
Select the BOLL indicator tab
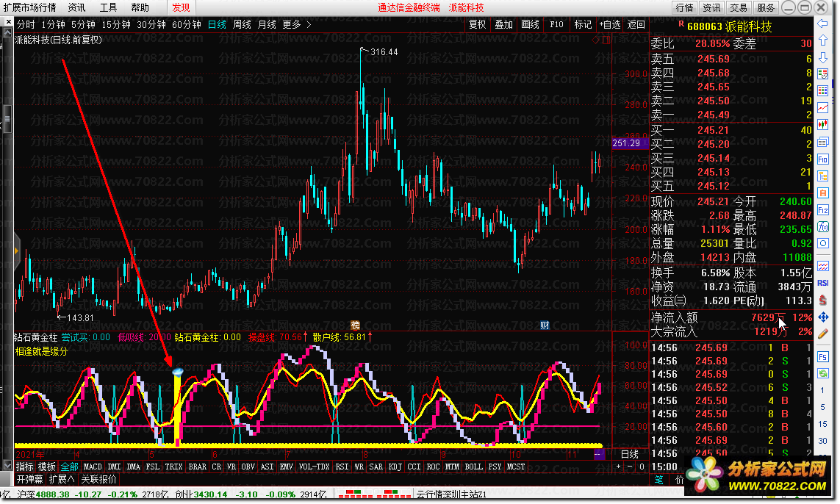pyautogui.click(x=473, y=467)
